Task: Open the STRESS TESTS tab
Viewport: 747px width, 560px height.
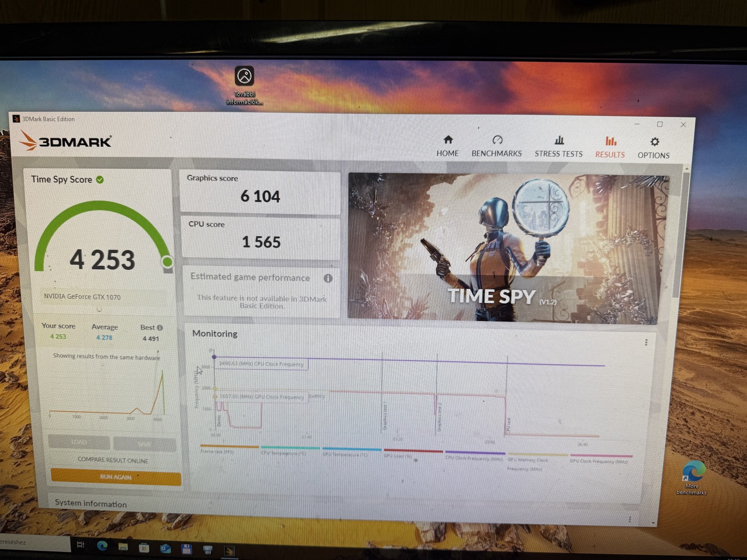Action: point(558,147)
